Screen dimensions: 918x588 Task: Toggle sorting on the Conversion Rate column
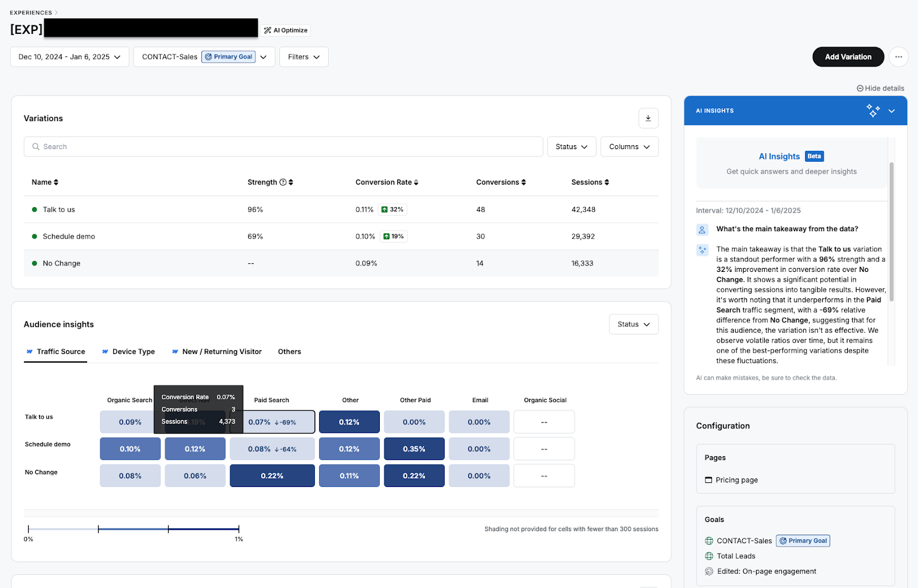coord(415,182)
